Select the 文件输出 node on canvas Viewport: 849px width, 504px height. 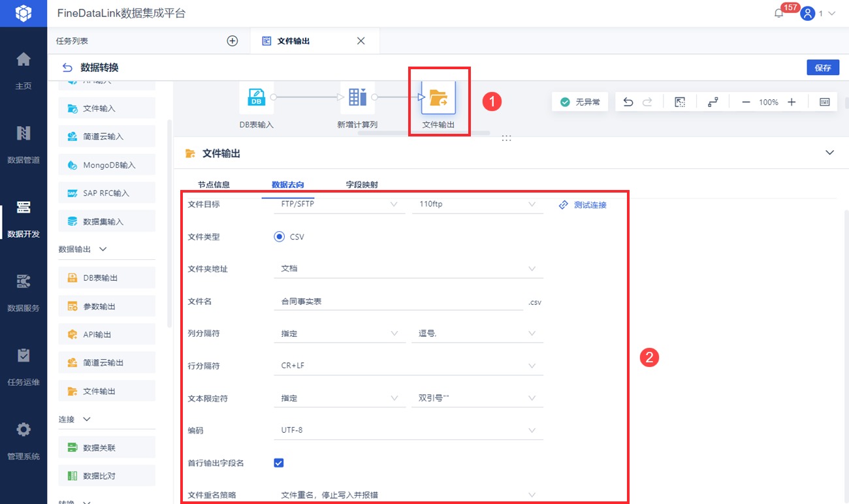pos(438,97)
